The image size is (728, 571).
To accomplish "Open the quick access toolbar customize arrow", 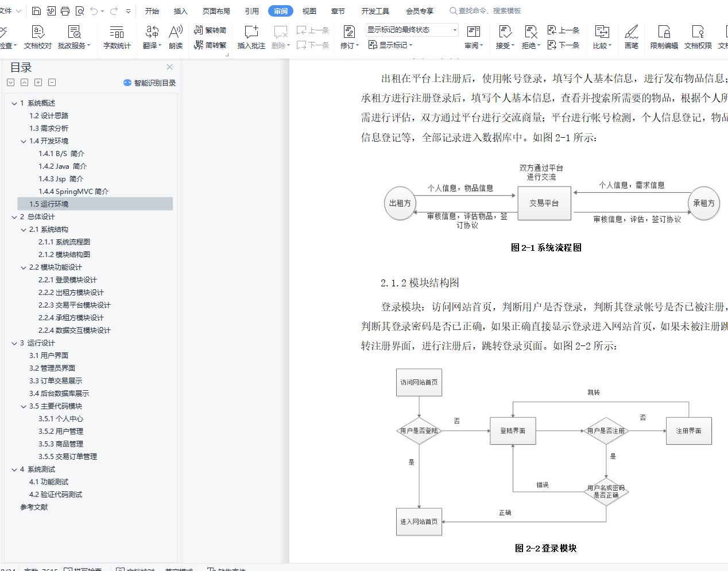I will [x=128, y=11].
